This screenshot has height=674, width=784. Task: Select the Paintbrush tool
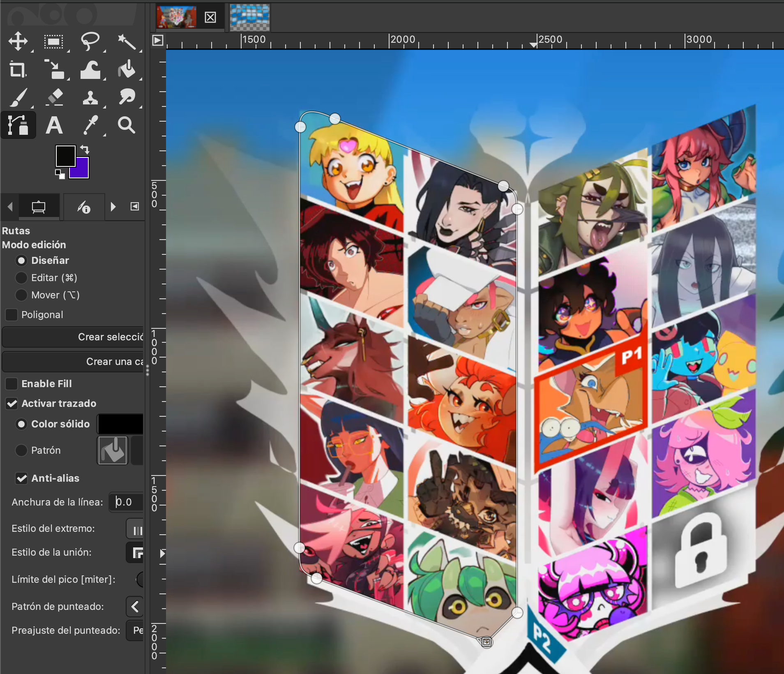click(18, 97)
